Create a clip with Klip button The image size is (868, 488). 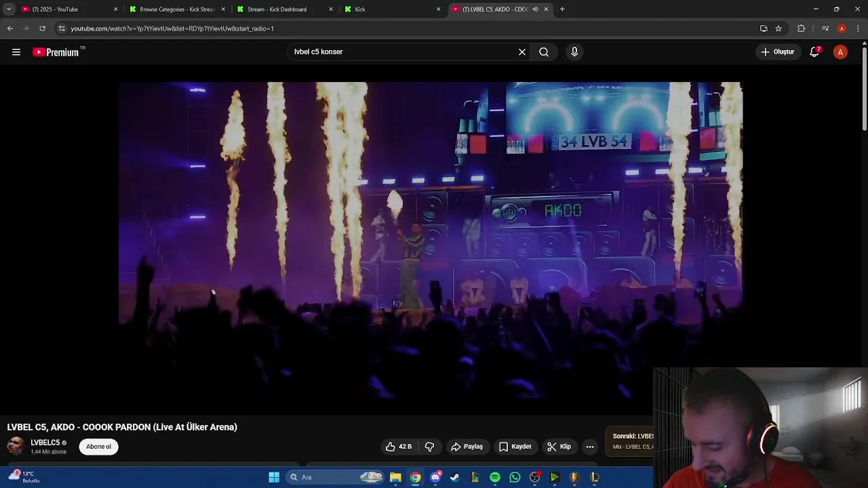pyautogui.click(x=559, y=447)
